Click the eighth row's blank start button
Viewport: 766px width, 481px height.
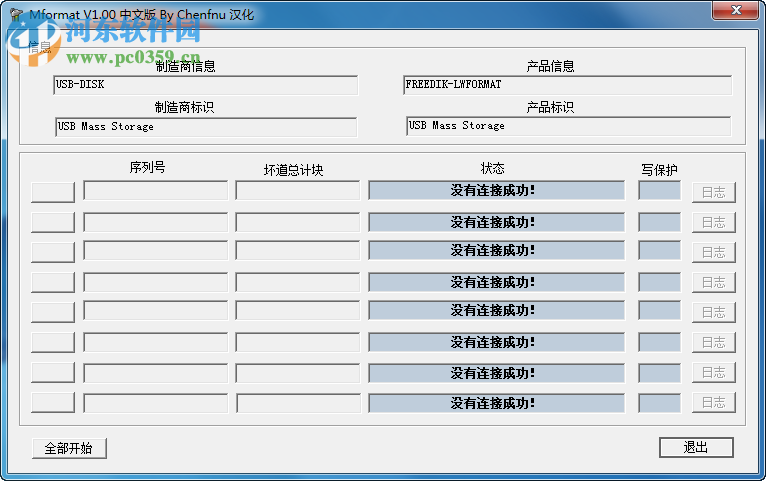53,403
